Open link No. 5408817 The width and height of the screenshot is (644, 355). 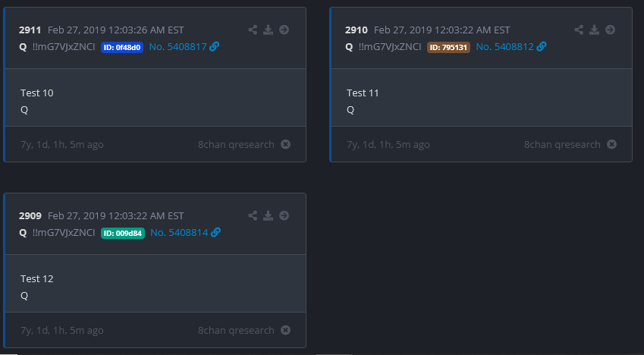[x=177, y=46]
